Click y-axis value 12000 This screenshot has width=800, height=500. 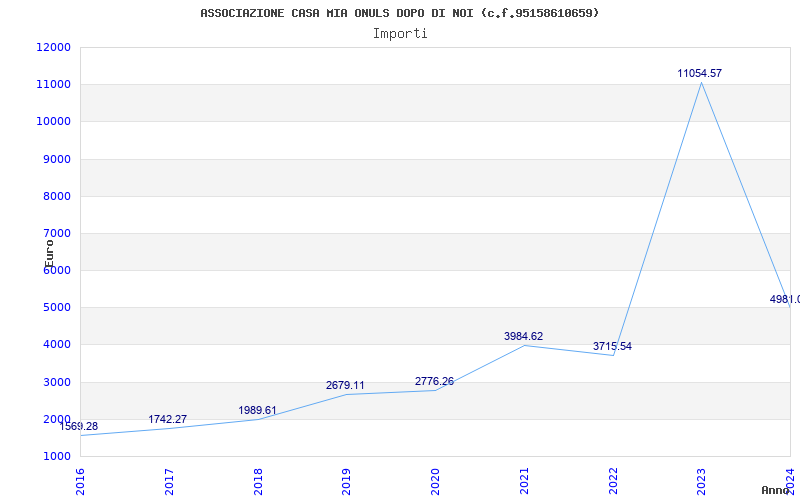click(x=53, y=47)
